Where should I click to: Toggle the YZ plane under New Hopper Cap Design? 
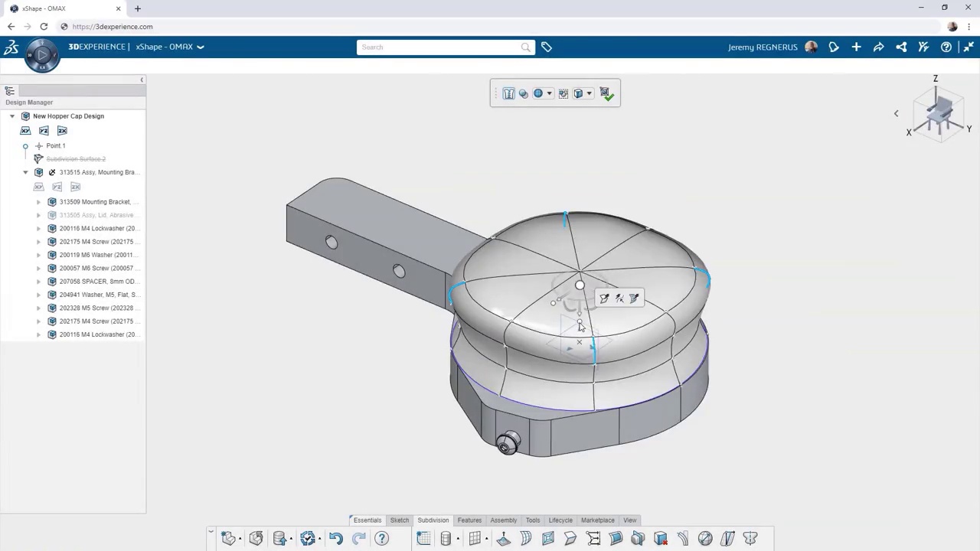click(x=44, y=131)
